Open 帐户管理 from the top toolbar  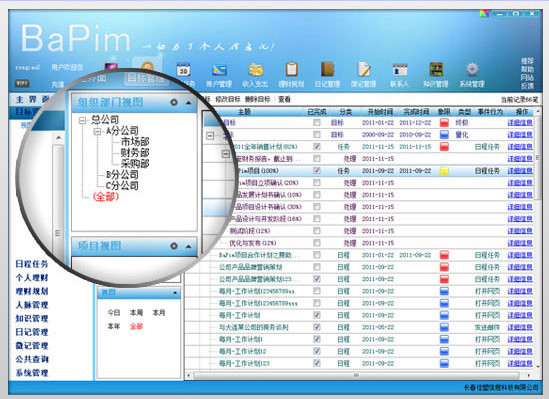click(x=219, y=69)
